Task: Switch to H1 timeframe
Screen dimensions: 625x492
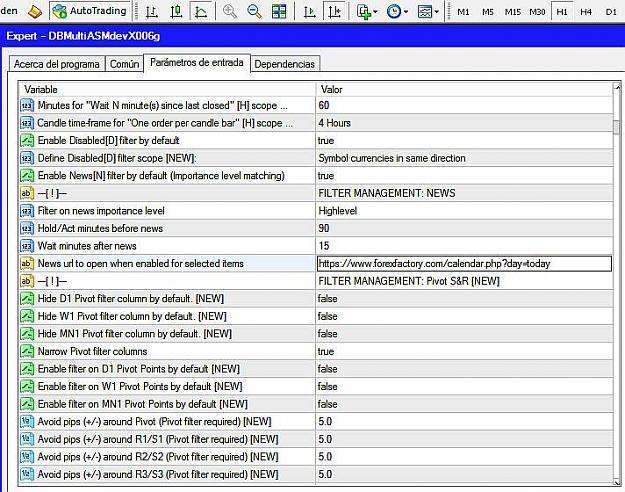Action: (x=562, y=12)
